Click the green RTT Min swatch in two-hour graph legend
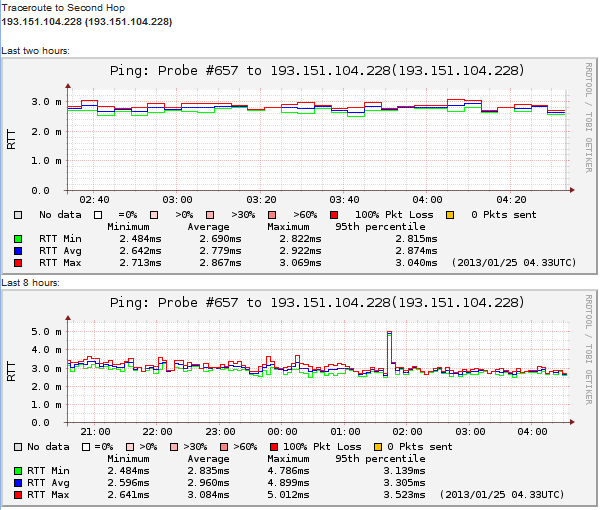The width and height of the screenshot is (601, 510). pos(18,239)
